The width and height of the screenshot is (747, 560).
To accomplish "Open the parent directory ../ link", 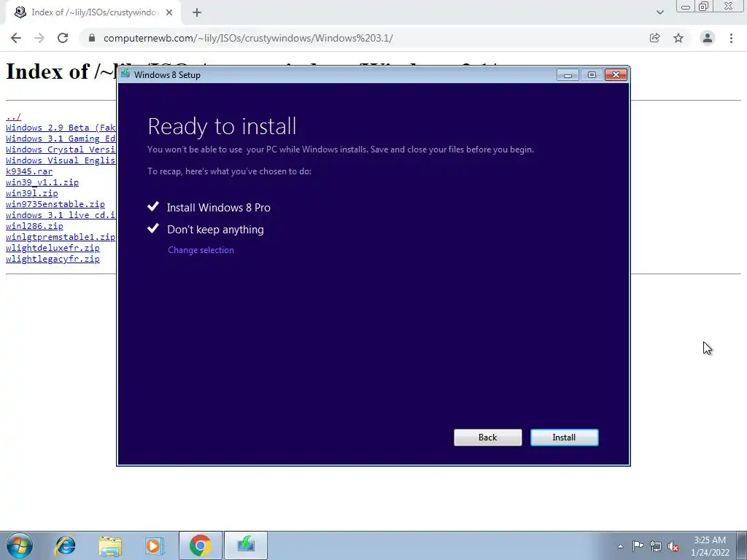I will click(13, 117).
